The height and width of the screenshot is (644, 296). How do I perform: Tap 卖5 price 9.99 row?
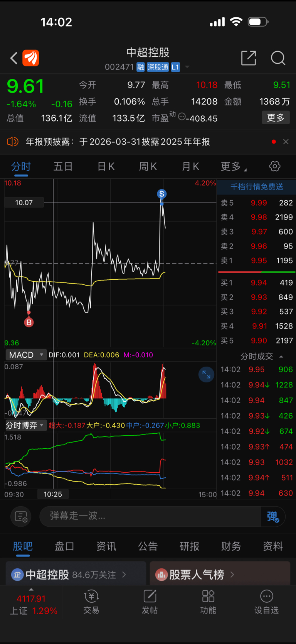click(257, 203)
